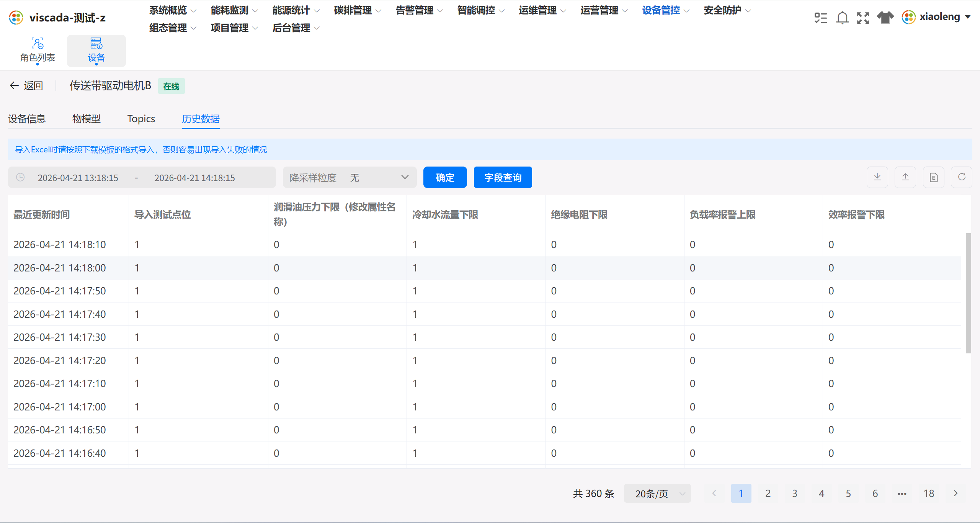
Task: Click the 返回 link
Action: tap(33, 85)
